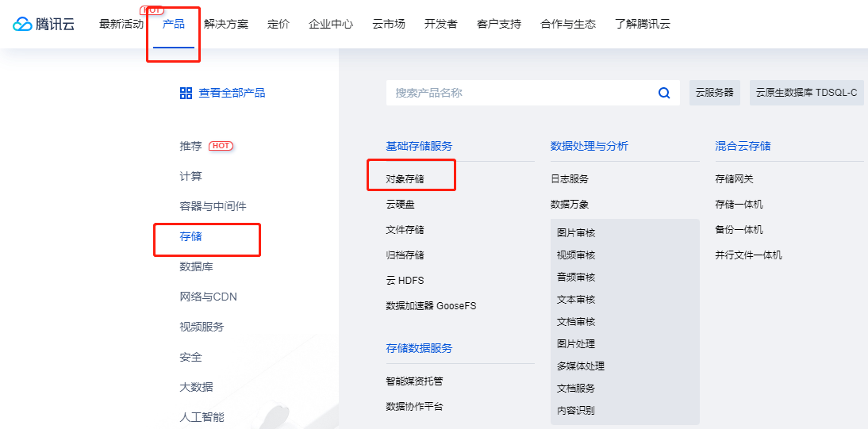
Task: Open the 产品 menu
Action: pyautogui.click(x=173, y=25)
